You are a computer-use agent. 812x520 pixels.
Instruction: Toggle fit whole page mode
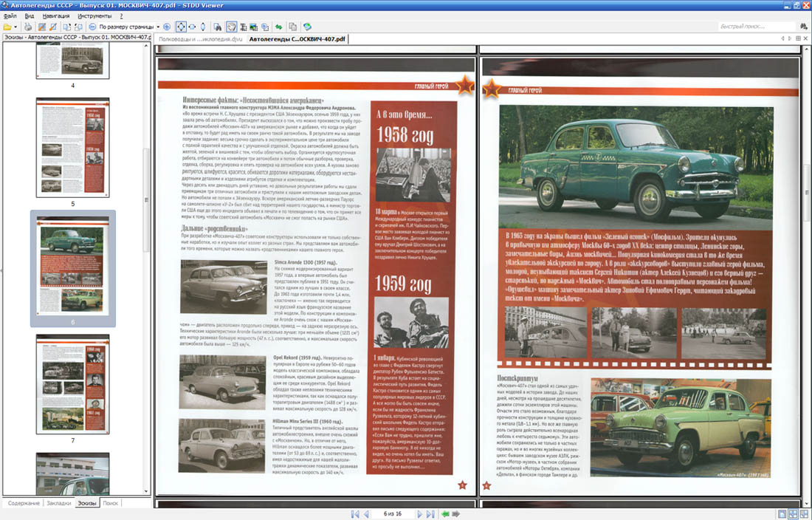(181, 27)
